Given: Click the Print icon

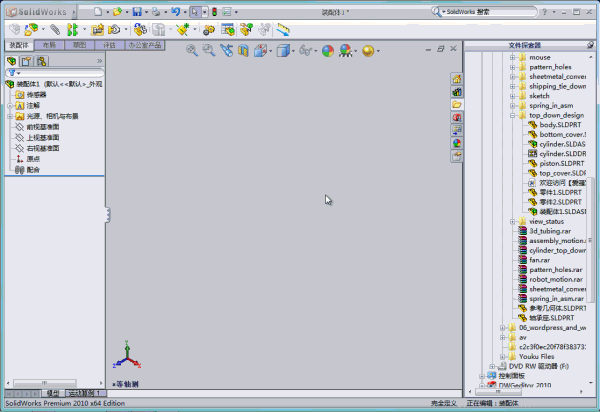Looking at the screenshot, I should [156, 12].
